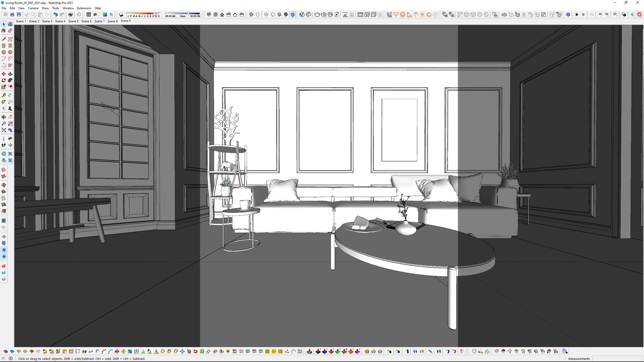Click the Measurements input box
Viewport: 644px width, 362px height.
coord(617,359)
